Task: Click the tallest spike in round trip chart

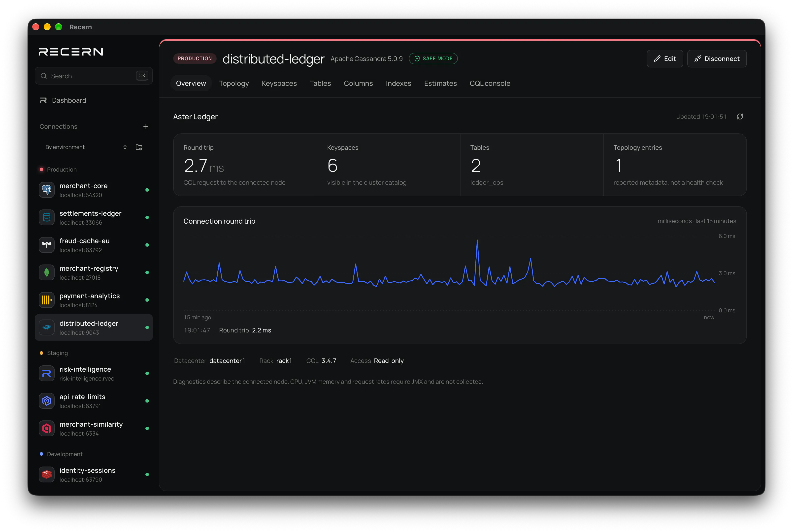Action: [477, 240]
